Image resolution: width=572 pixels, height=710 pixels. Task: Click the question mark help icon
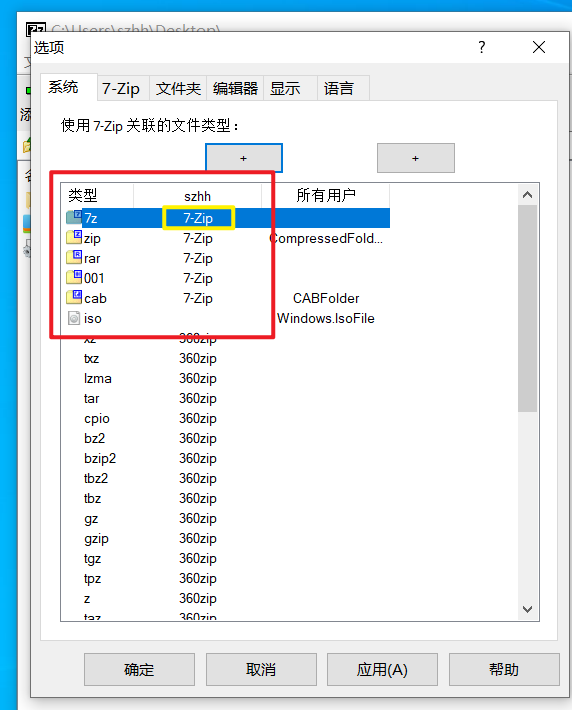click(482, 47)
